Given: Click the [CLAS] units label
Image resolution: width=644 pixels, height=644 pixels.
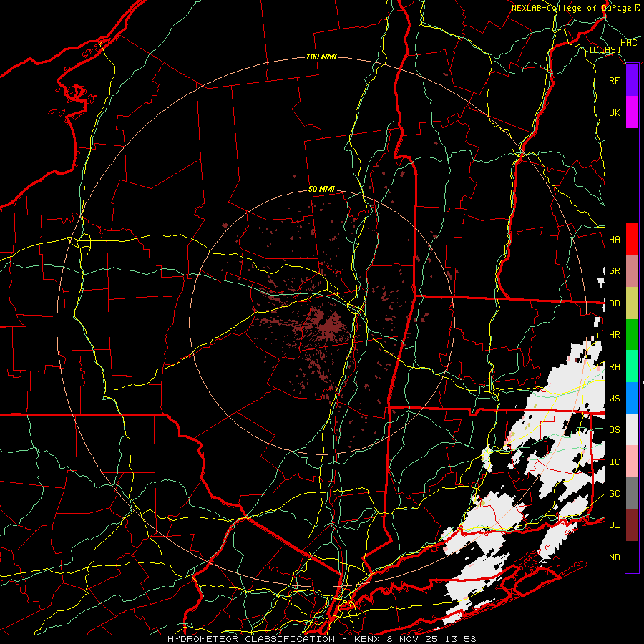Looking at the screenshot, I should coord(605,49).
